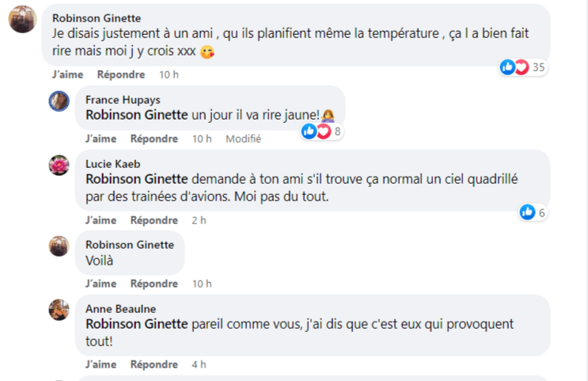Click the like reaction icon on Lucie Kaeb's reply
This screenshot has height=381, width=588.
click(528, 211)
